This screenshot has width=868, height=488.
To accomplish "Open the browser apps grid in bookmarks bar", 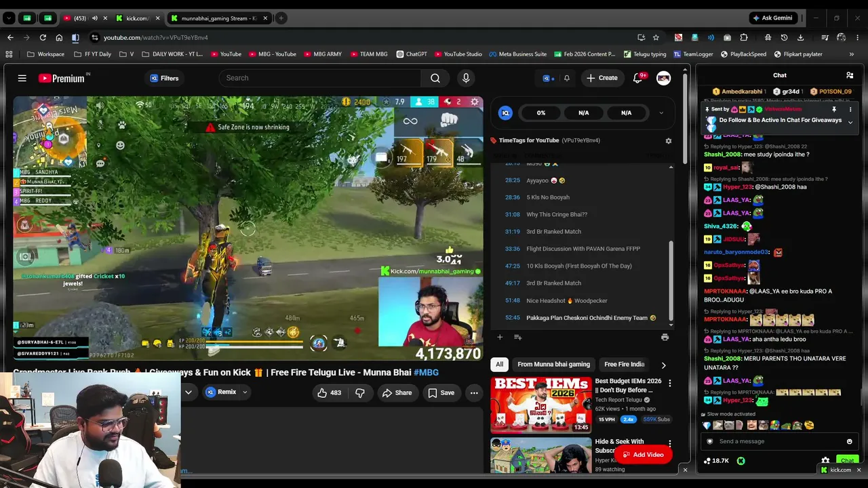I will pos(9,54).
